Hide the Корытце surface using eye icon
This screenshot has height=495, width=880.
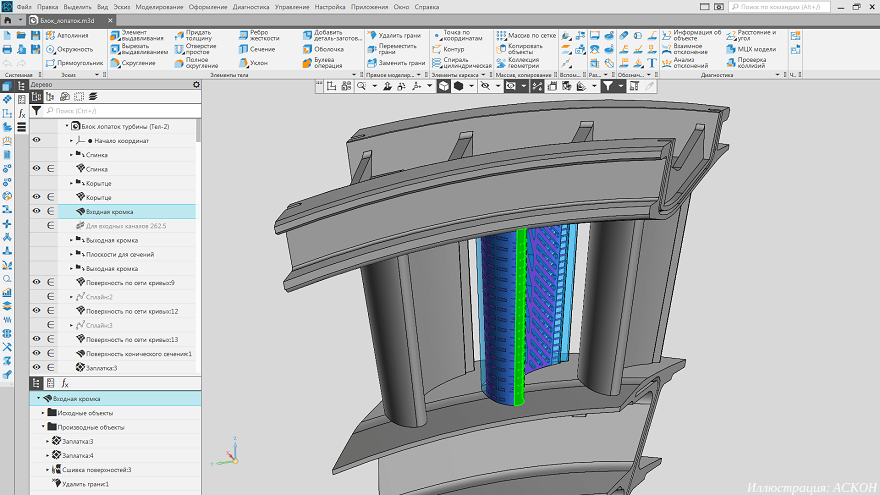(37, 198)
